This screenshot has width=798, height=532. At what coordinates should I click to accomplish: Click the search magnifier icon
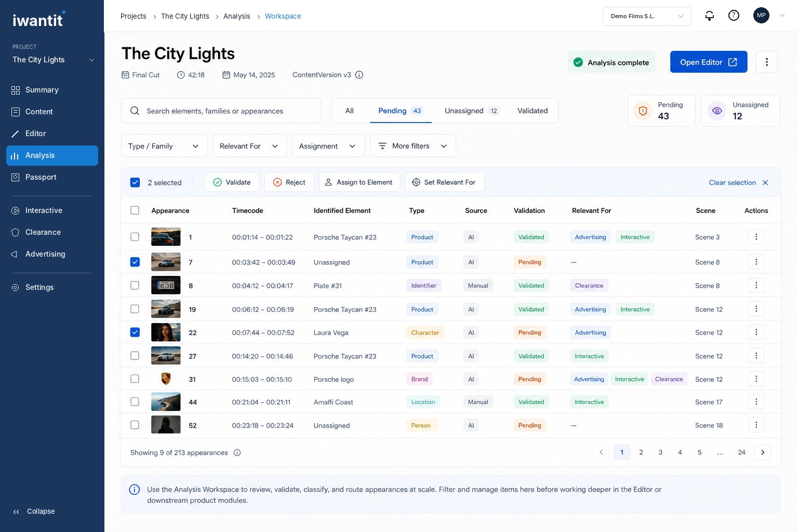click(135, 111)
